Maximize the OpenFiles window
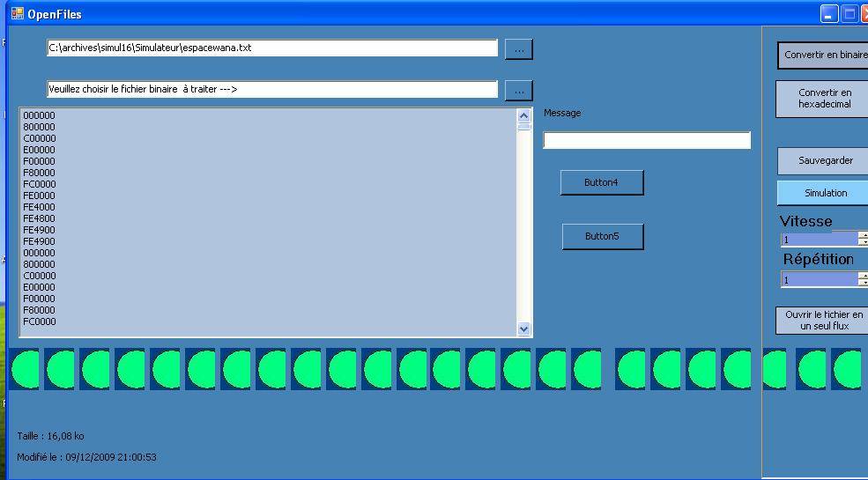Viewport: 868px width, 480px height. pyautogui.click(x=849, y=14)
